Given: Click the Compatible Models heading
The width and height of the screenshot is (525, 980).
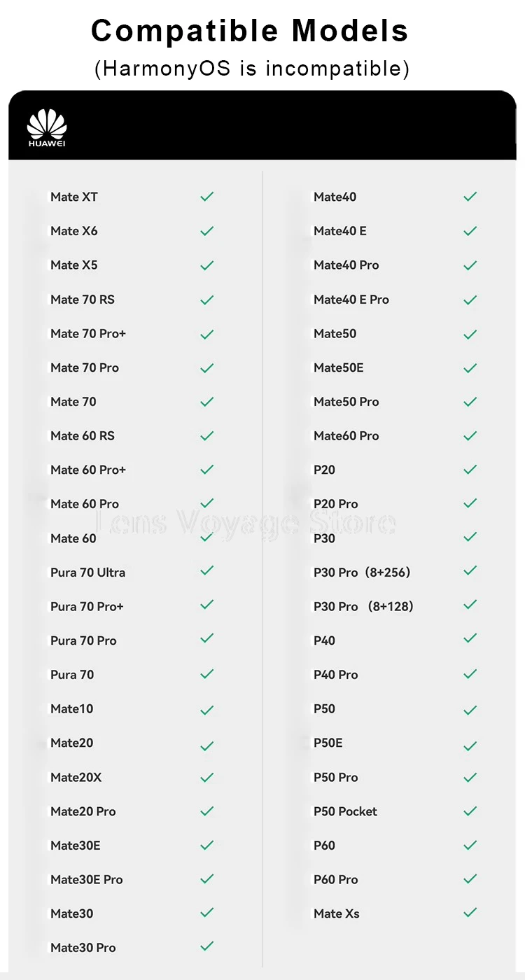Looking at the screenshot, I should click(x=250, y=31).
